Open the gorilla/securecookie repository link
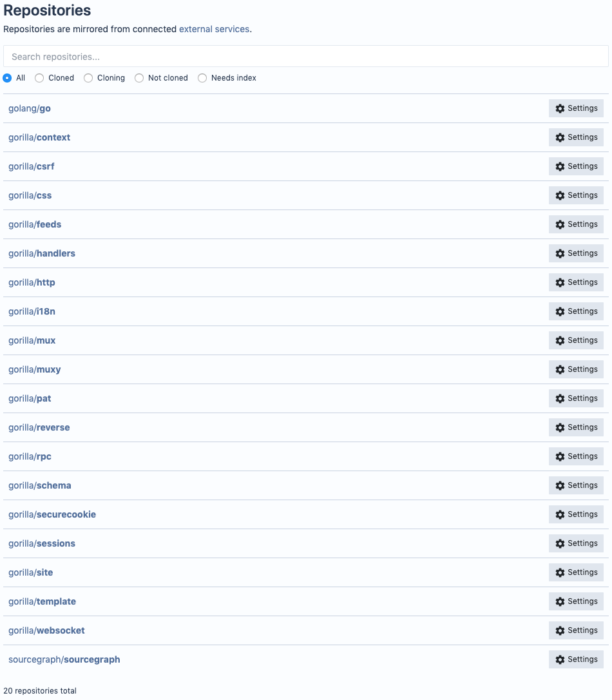 52,515
